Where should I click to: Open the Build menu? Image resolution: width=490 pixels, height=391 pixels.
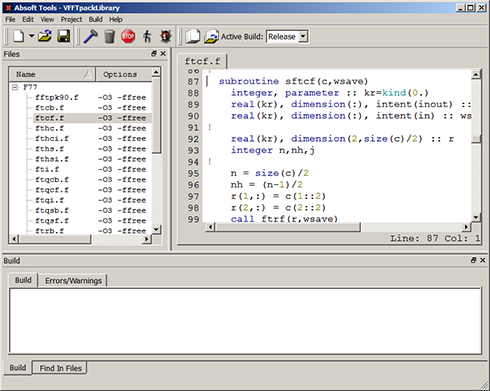coord(95,19)
